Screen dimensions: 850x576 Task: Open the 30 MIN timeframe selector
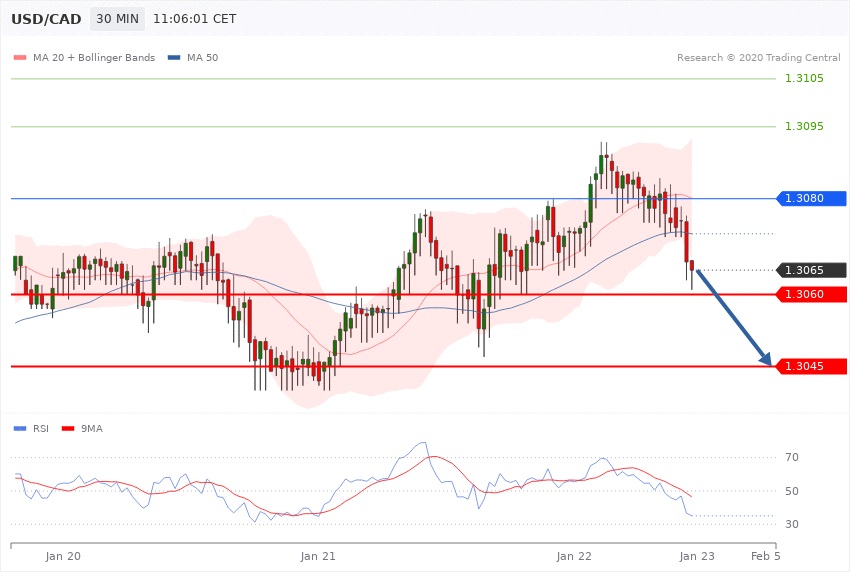point(117,20)
